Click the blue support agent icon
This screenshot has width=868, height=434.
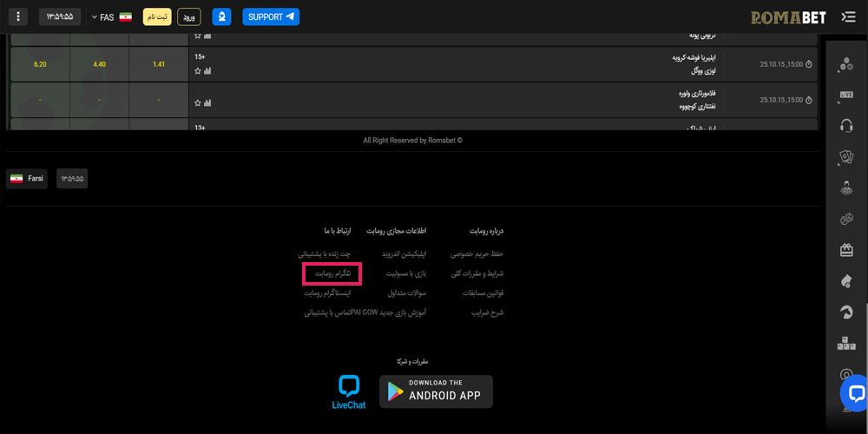point(221,16)
